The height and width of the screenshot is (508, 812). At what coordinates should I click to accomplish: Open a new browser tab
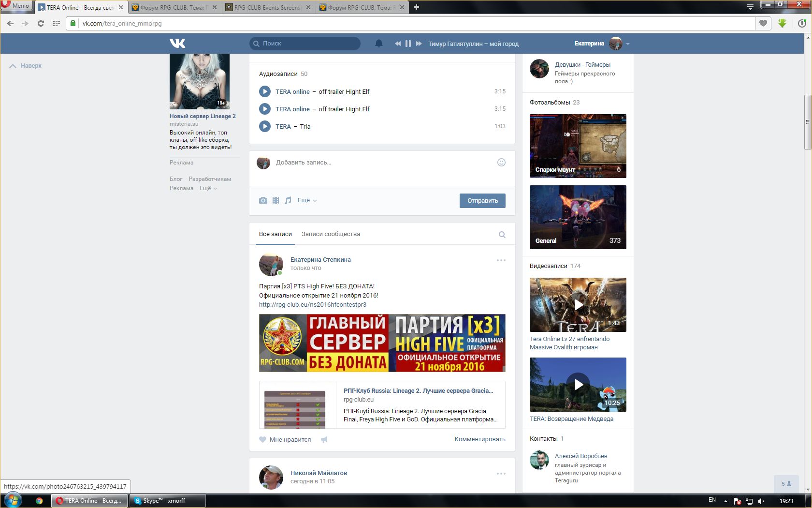416,7
